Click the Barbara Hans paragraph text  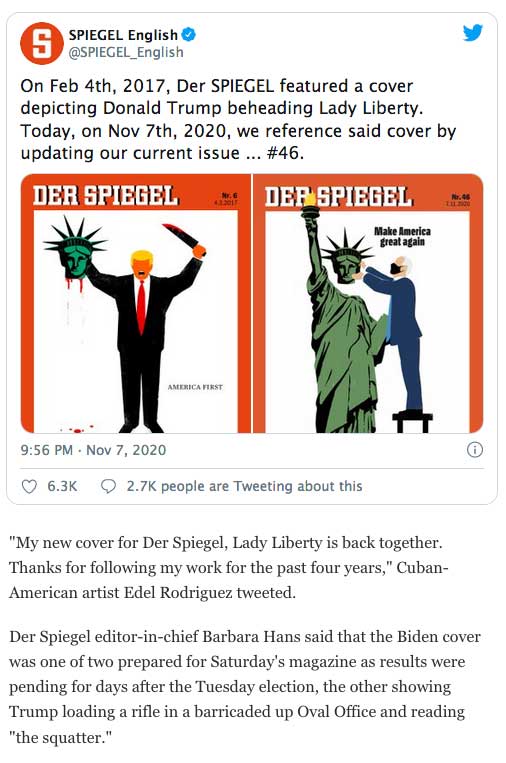(x=245, y=687)
